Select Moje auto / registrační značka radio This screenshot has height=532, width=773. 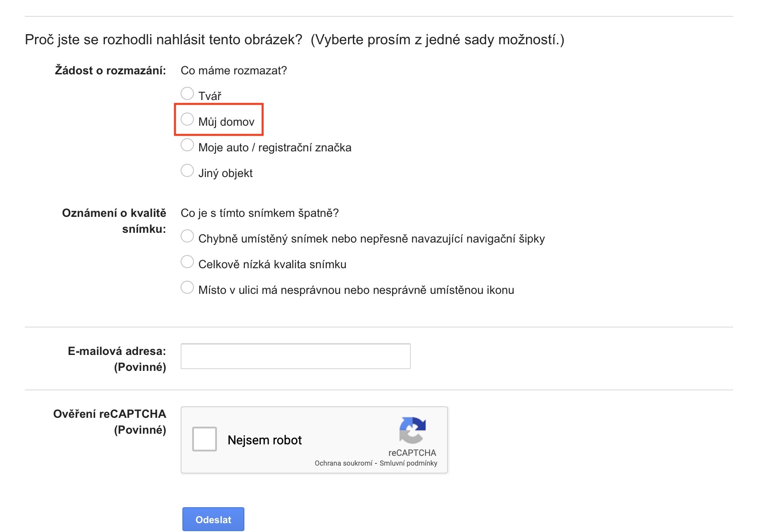pyautogui.click(x=187, y=145)
